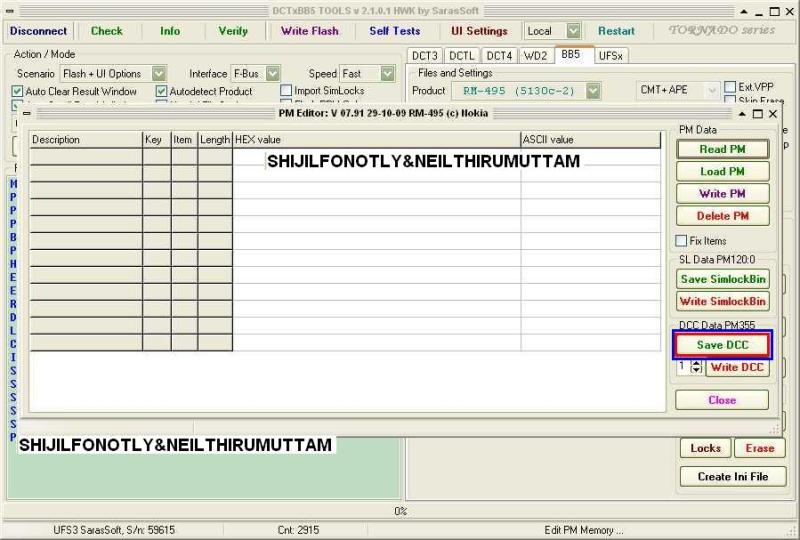This screenshot has height=540, width=800.
Task: Click the Length column header
Action: coord(215,139)
